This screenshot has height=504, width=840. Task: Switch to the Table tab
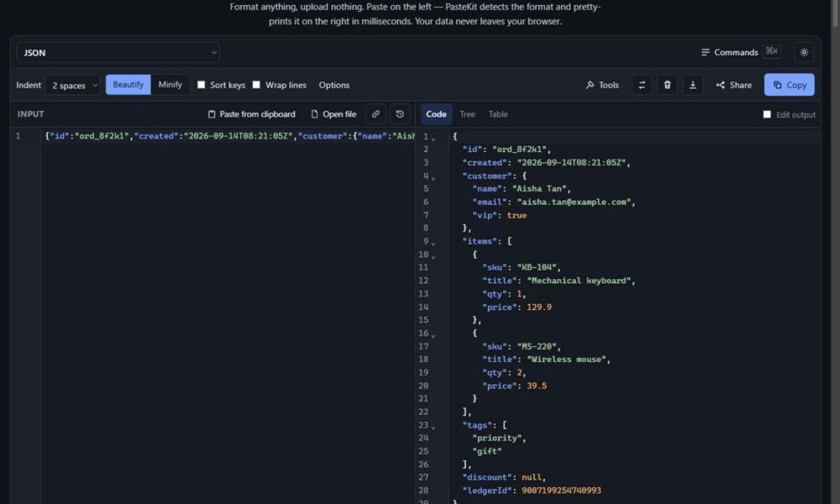(x=497, y=114)
